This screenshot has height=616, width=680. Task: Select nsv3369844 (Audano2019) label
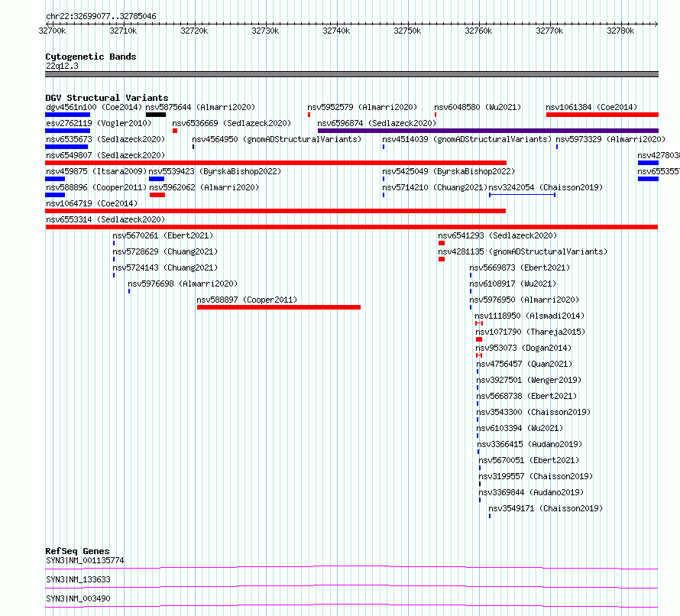pos(531,492)
